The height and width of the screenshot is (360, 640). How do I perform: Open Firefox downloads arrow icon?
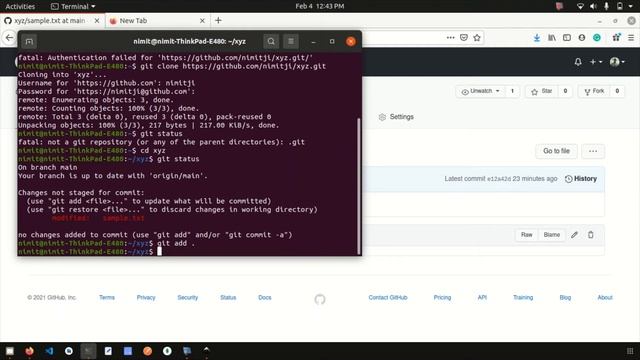coord(537,38)
